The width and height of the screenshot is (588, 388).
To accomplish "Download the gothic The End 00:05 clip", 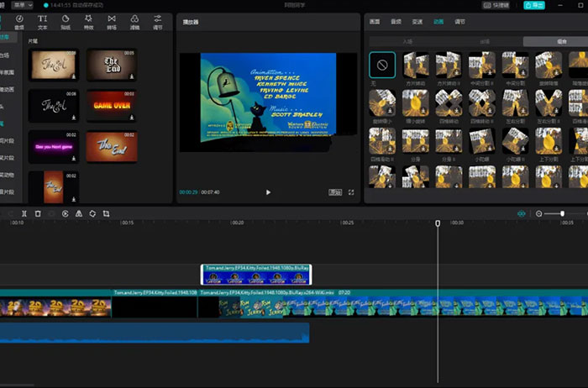I will coord(132,76).
